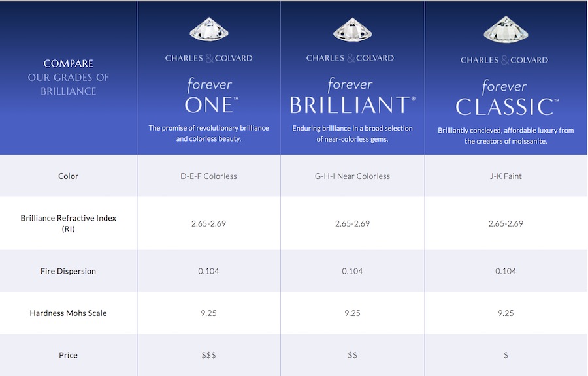This screenshot has height=376, width=588.
Task: Open the Forever BRILLIANT product title
Action: (352, 97)
